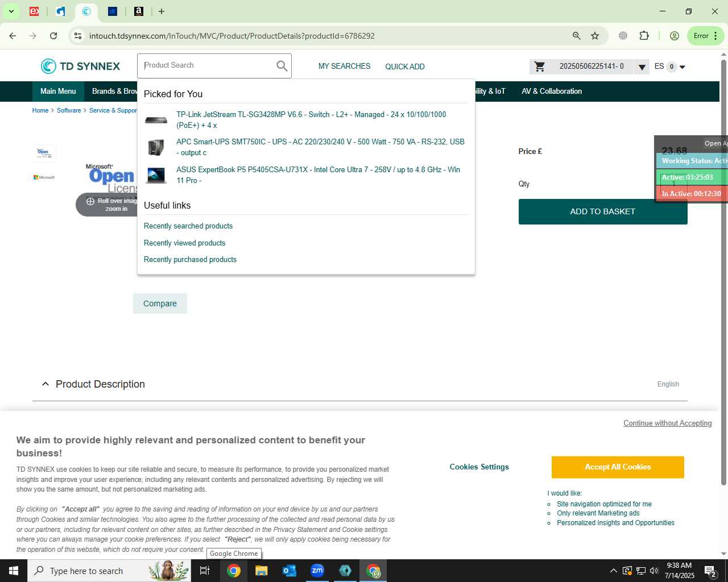Viewport: 728px width, 582px height.
Task: Click the browser back arrow
Action: tap(13, 36)
